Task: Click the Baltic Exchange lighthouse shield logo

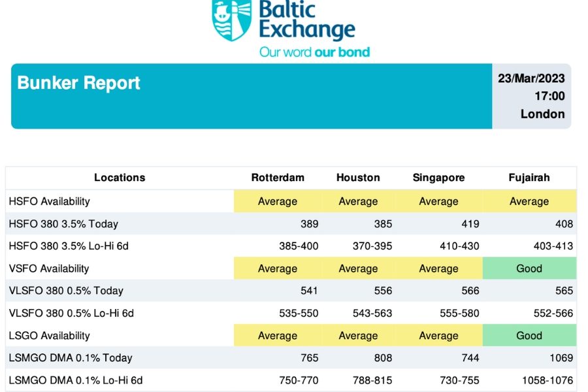Action: point(232,20)
